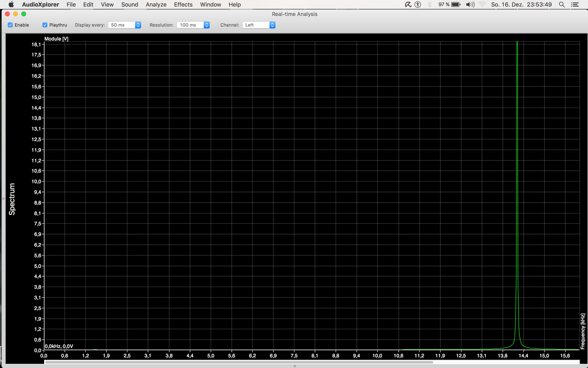Toggle the Enable checkbox

pos(11,25)
